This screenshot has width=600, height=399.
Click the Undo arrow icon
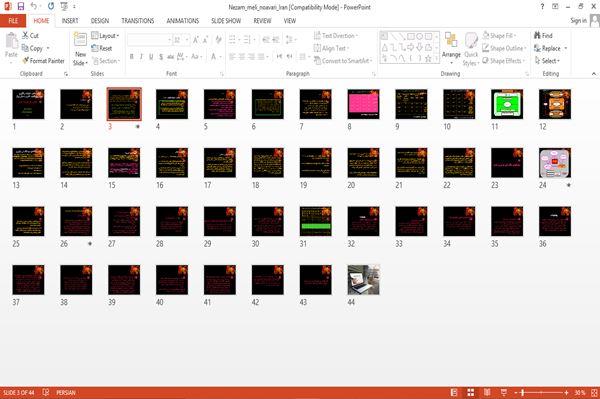pyautogui.click(x=34, y=6)
